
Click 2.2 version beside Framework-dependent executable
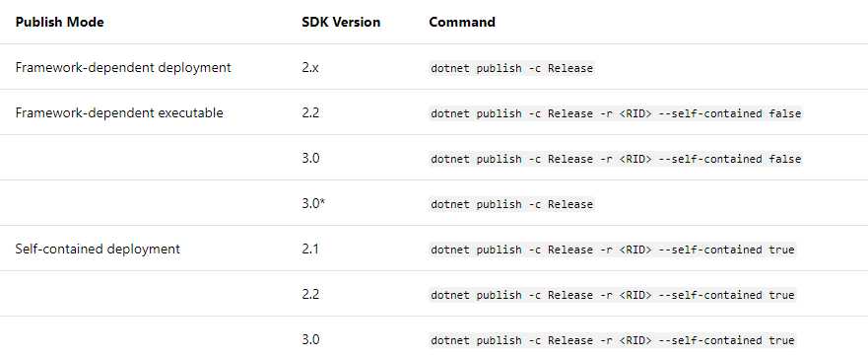310,113
